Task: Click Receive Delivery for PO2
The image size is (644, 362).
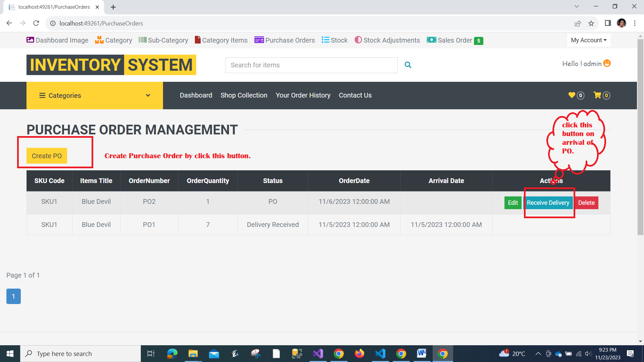Action: (x=548, y=203)
